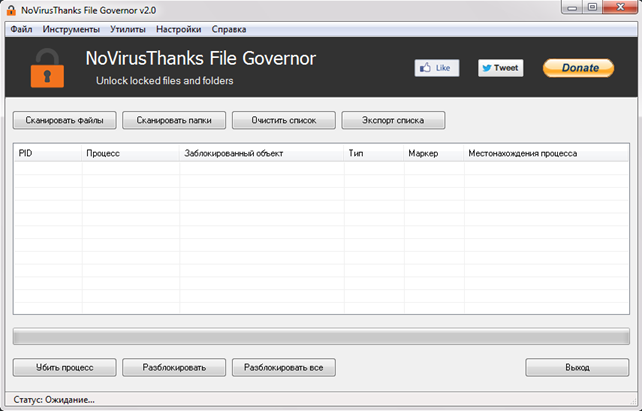Screen dimensions: 642x411
Task: Sort by the Тип column header
Action: pyautogui.click(x=374, y=154)
